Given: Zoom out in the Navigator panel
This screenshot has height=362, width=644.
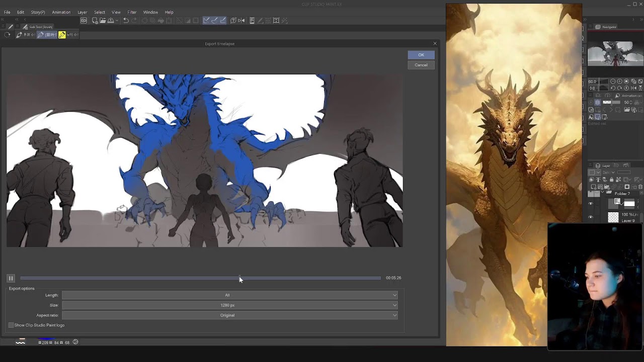Looking at the screenshot, I should 613,81.
